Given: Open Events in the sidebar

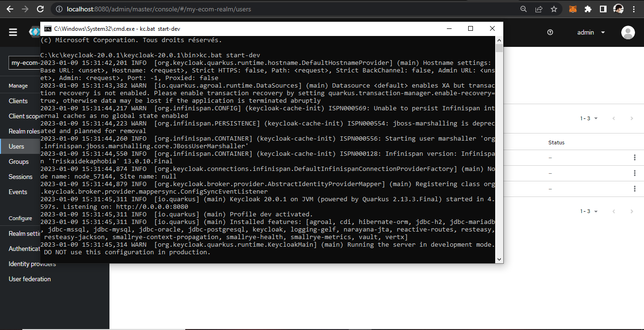Looking at the screenshot, I should pos(18,192).
